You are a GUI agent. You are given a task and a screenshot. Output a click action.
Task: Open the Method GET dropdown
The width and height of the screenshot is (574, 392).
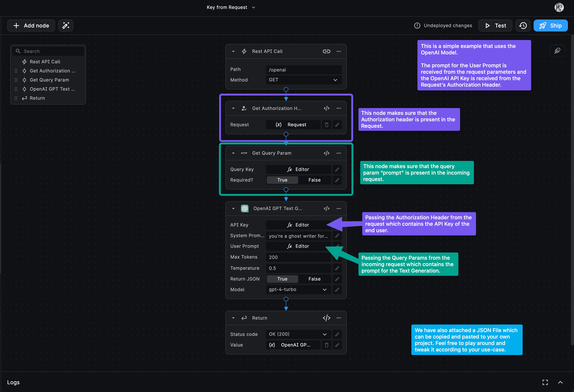303,80
